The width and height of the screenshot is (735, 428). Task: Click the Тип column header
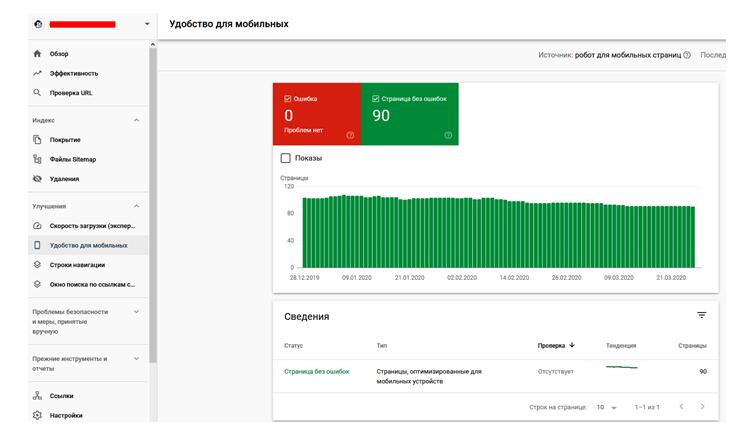coord(382,345)
